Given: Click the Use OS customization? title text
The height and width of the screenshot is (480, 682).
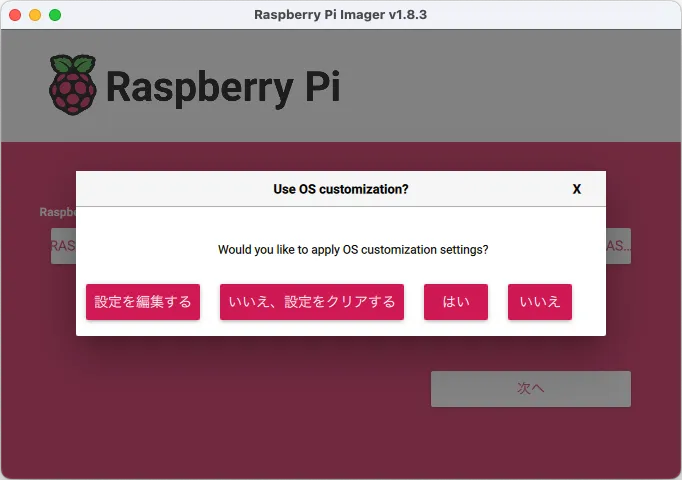Looking at the screenshot, I should coord(341,189).
